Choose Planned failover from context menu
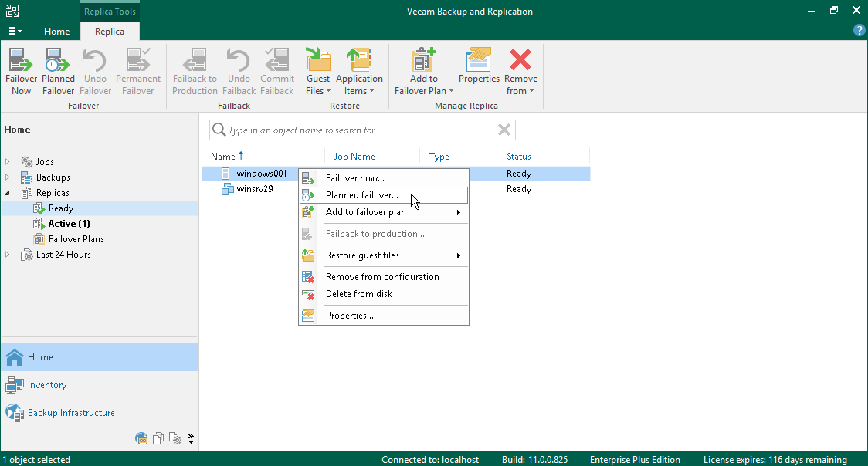The height and width of the screenshot is (466, 868). click(x=384, y=195)
